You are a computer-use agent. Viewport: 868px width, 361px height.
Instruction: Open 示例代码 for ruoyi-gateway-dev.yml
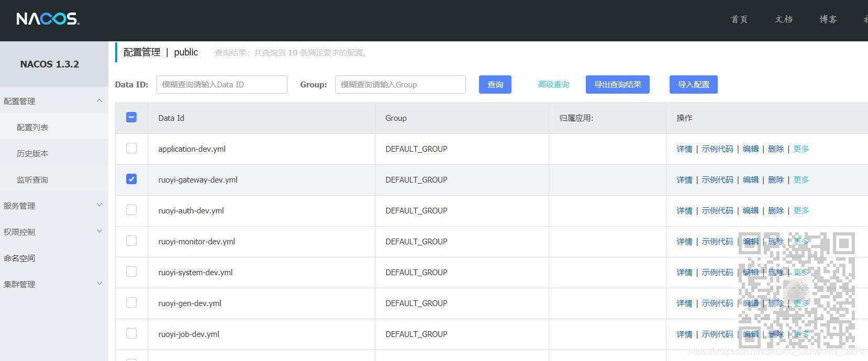(x=717, y=179)
